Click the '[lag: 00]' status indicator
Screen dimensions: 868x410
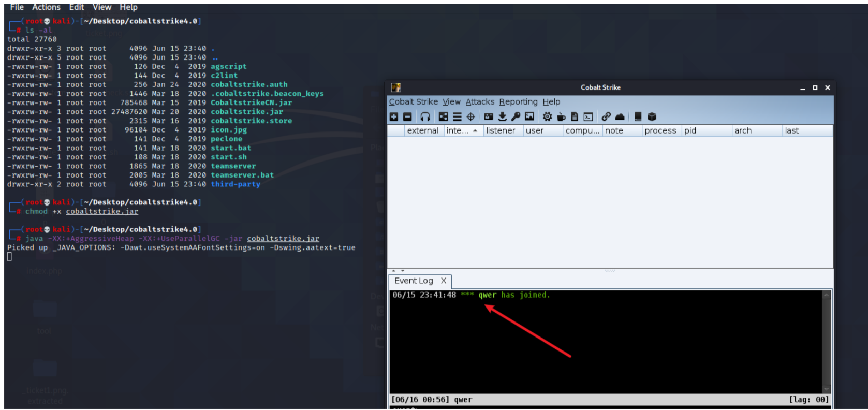click(808, 400)
